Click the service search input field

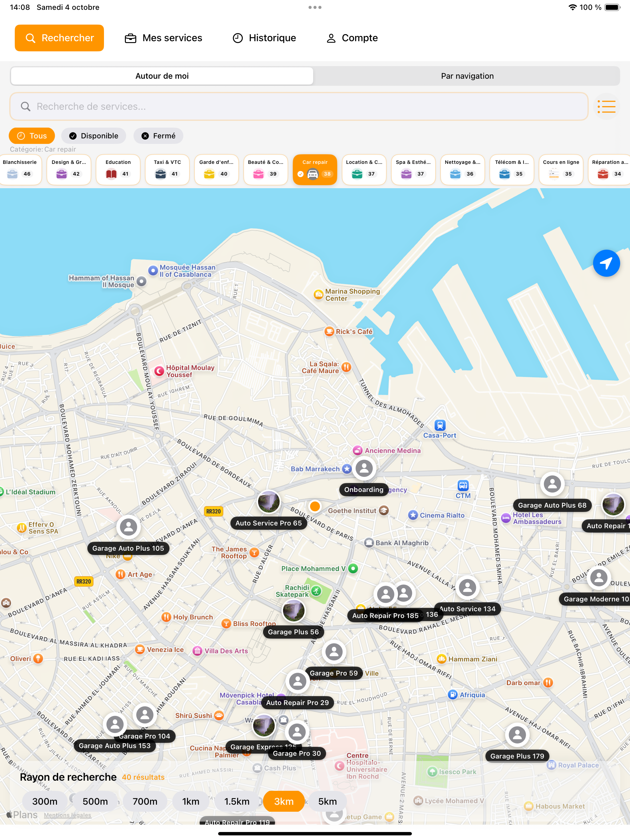pos(299,106)
